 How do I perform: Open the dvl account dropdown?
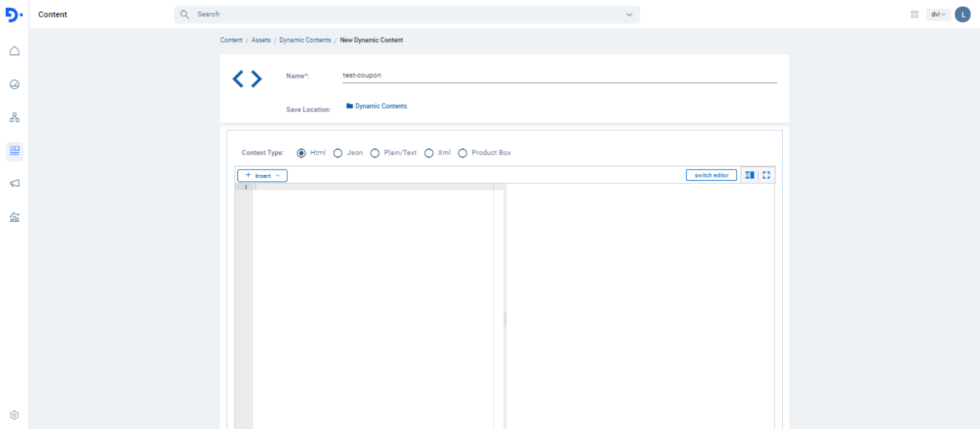click(x=938, y=14)
